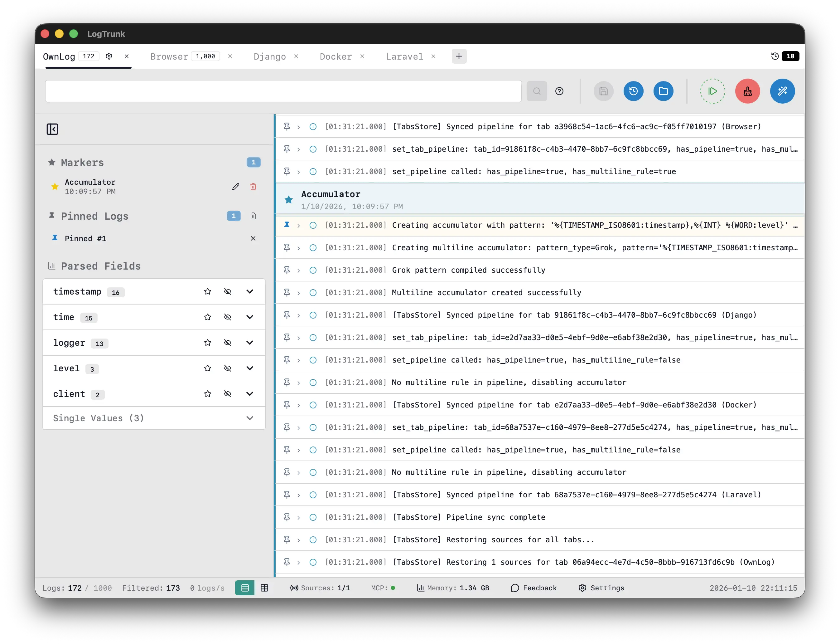Switch to the Docker tab
The height and width of the screenshot is (644, 840).
335,56
